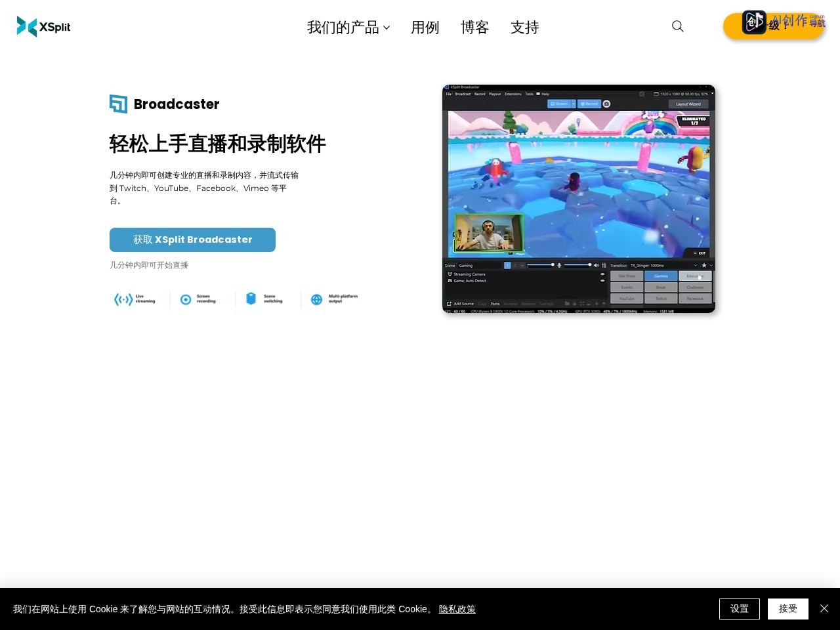Click the webcam overlay in preview
Image resolution: width=840 pixels, height=630 pixels.
pos(489,234)
